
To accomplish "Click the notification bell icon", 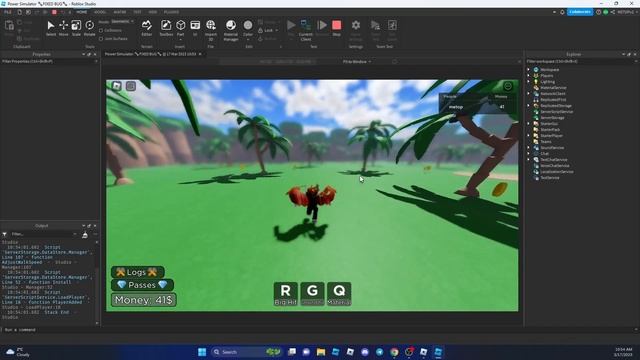I will pos(562,12).
